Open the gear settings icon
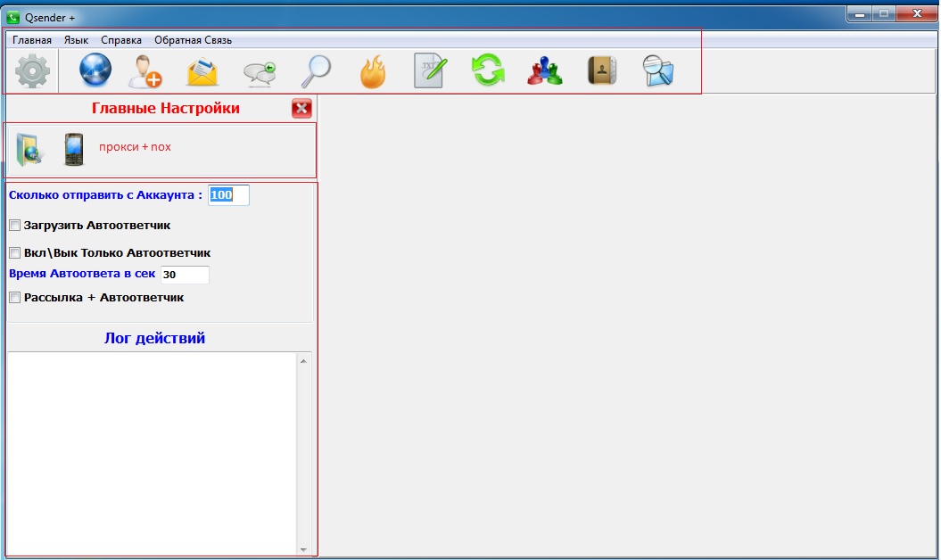 coord(32,70)
